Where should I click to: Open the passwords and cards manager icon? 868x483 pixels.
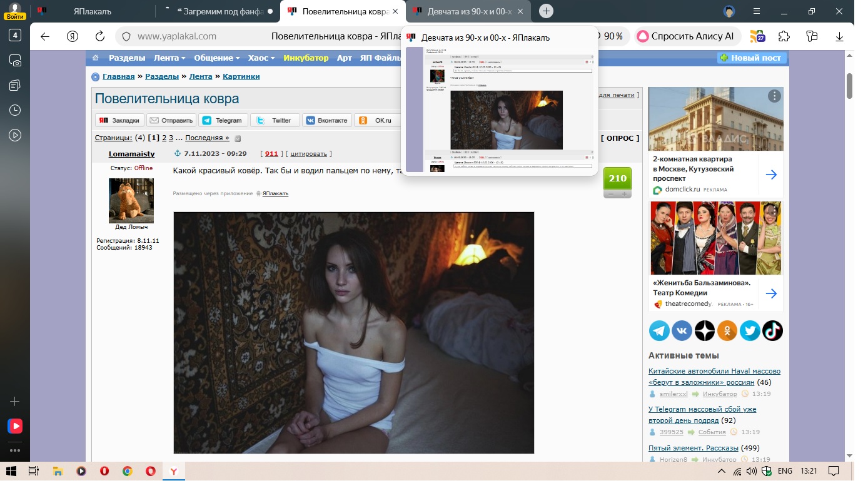pyautogui.click(x=812, y=36)
